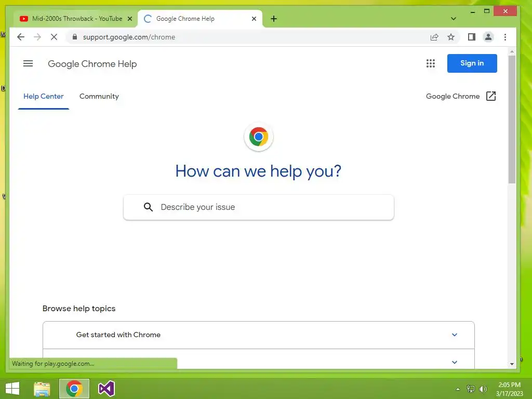Select the Google Chrome Help browser tab
532x399 pixels.
(199, 19)
